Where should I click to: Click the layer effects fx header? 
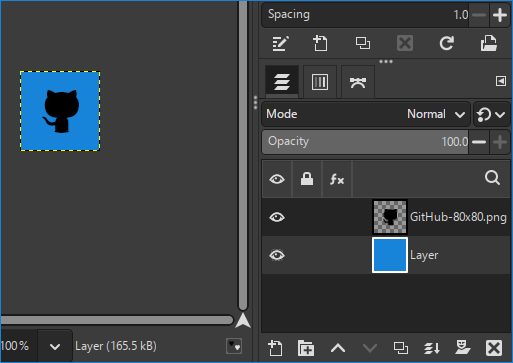click(337, 179)
